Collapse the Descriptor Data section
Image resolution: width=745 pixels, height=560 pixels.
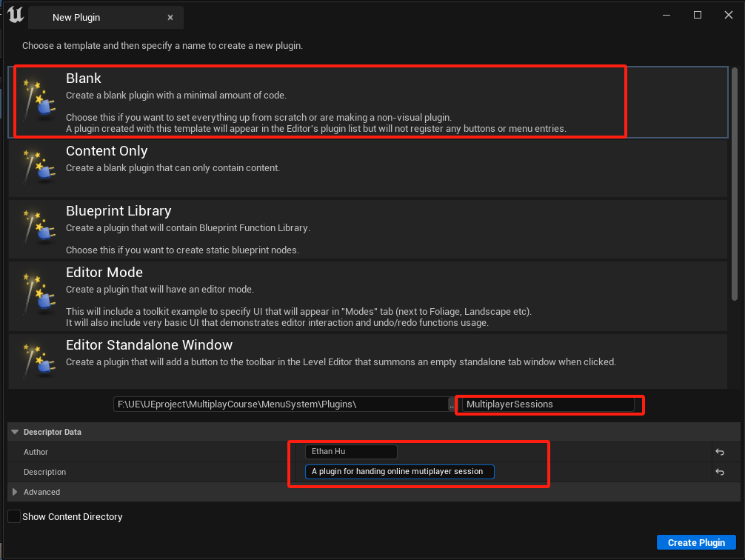[15, 432]
